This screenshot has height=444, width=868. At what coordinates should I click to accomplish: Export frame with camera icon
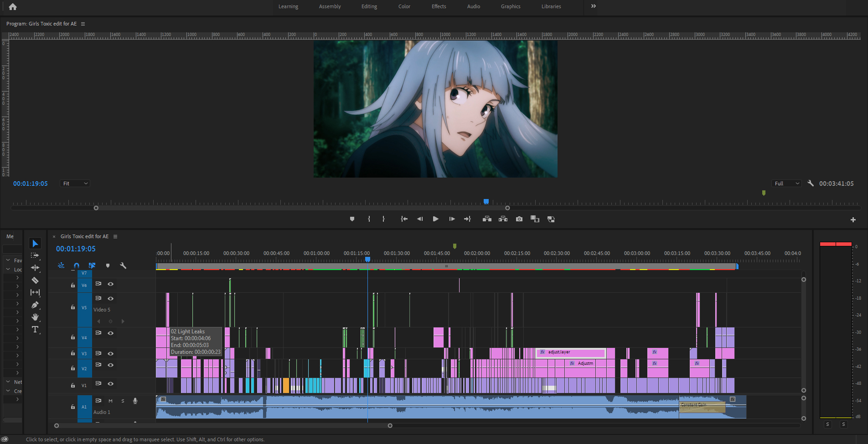tap(519, 219)
